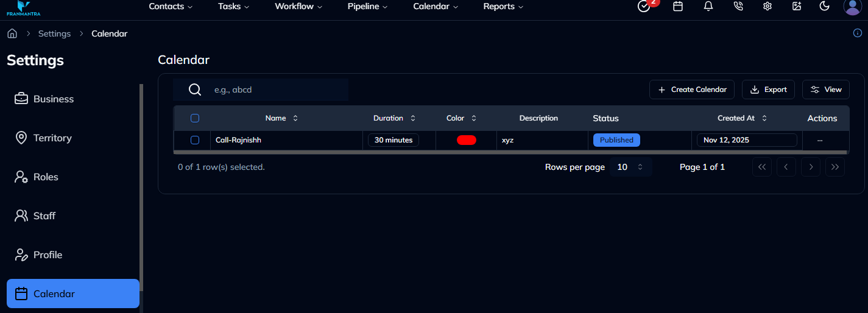Image resolution: width=868 pixels, height=313 pixels.
Task: Click the Description column header
Action: click(538, 118)
